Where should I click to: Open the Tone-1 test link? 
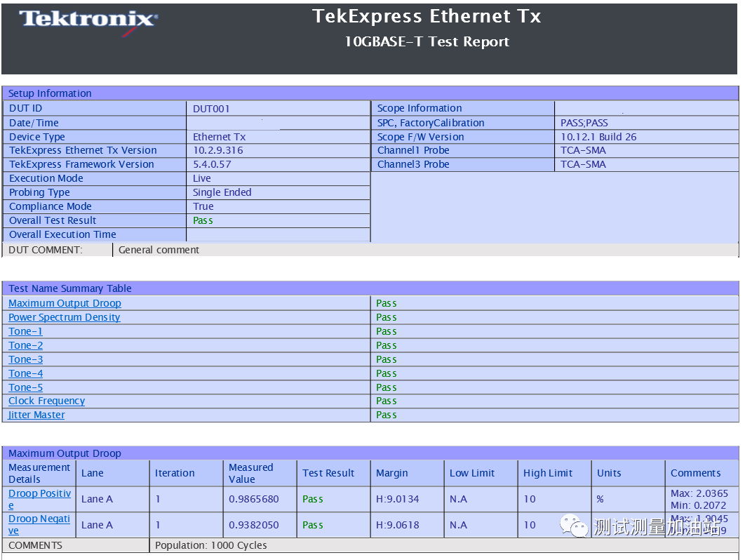tap(26, 331)
